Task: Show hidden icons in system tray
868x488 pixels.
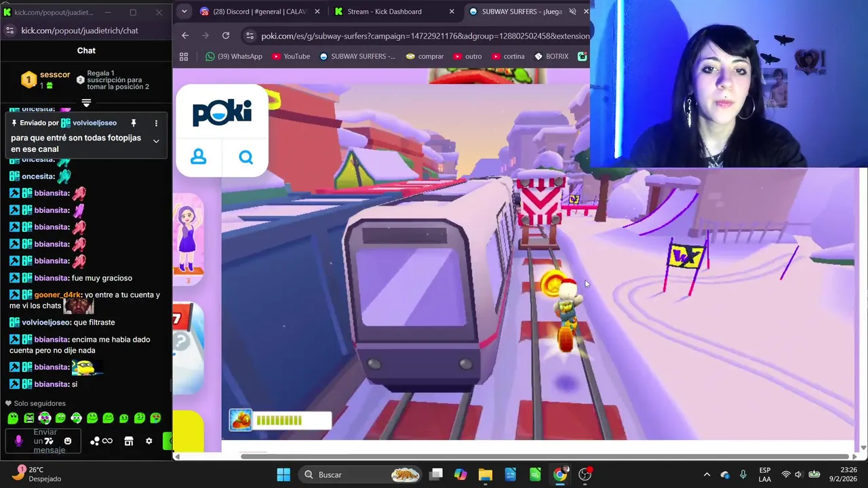Action: pos(707,474)
